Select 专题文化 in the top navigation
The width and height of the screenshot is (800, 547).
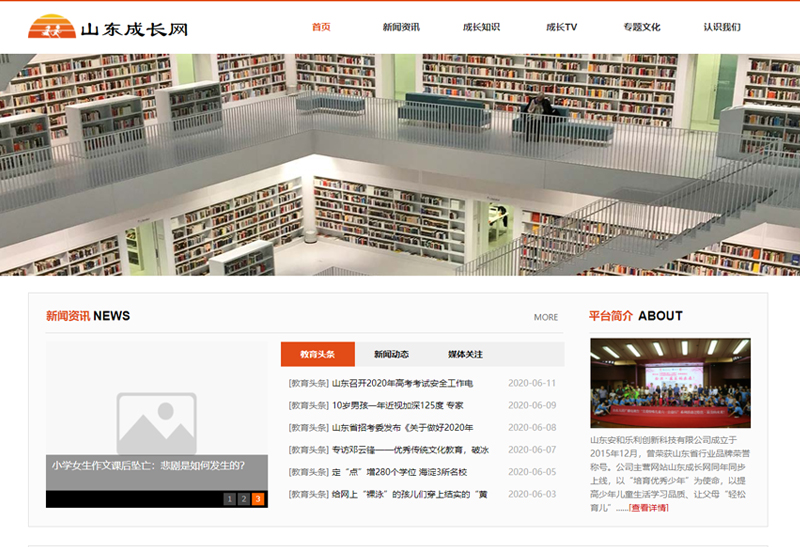(x=641, y=27)
